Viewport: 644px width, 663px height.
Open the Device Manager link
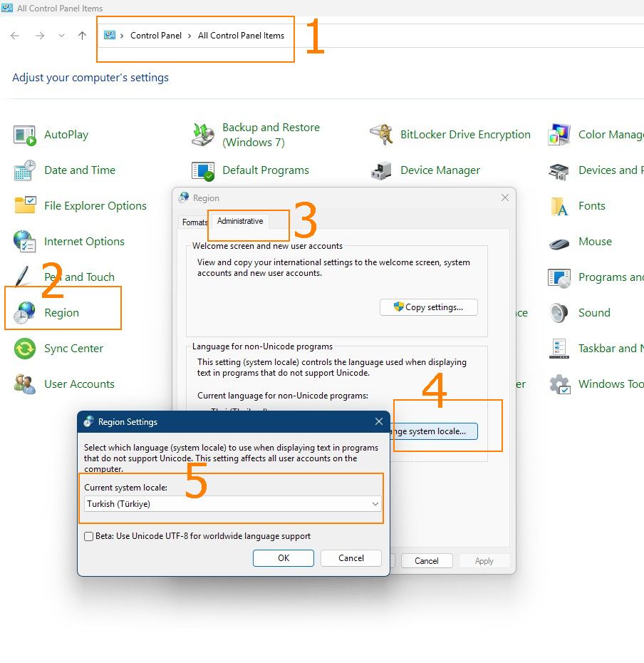440,170
